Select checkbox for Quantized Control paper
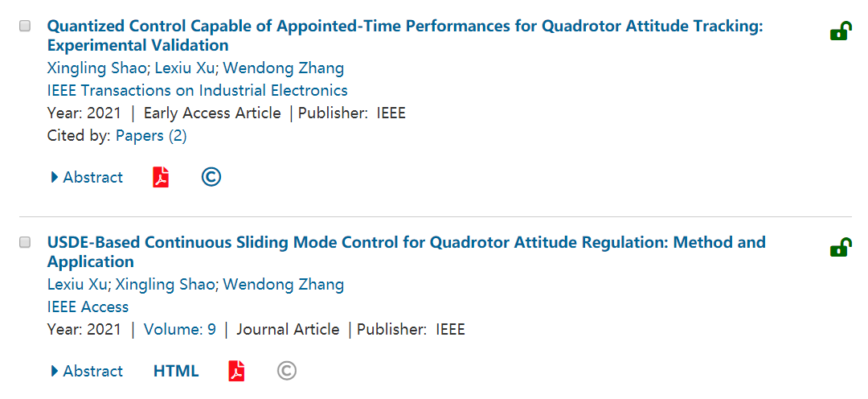 click(25, 26)
